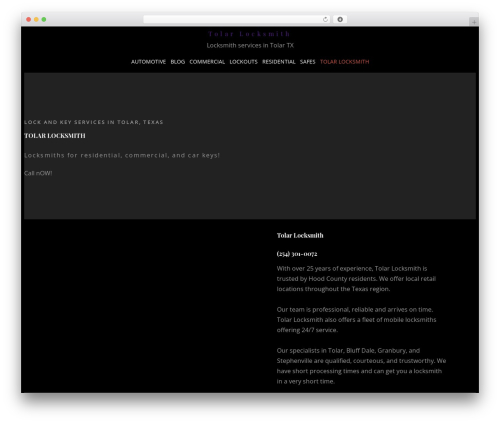Image resolution: width=500 pixels, height=423 pixels.
Task: Click the yellow minimize window button
Action: coord(36,19)
